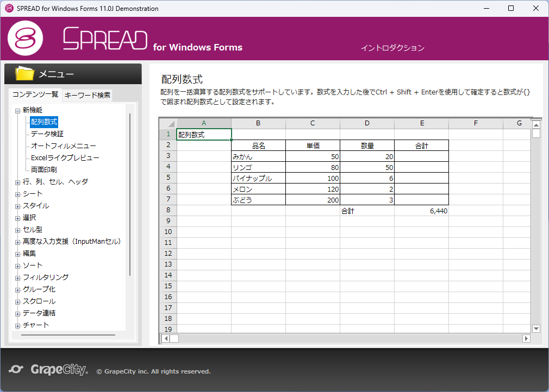Select the 数量 header cell
549x392 pixels.
pos(367,146)
